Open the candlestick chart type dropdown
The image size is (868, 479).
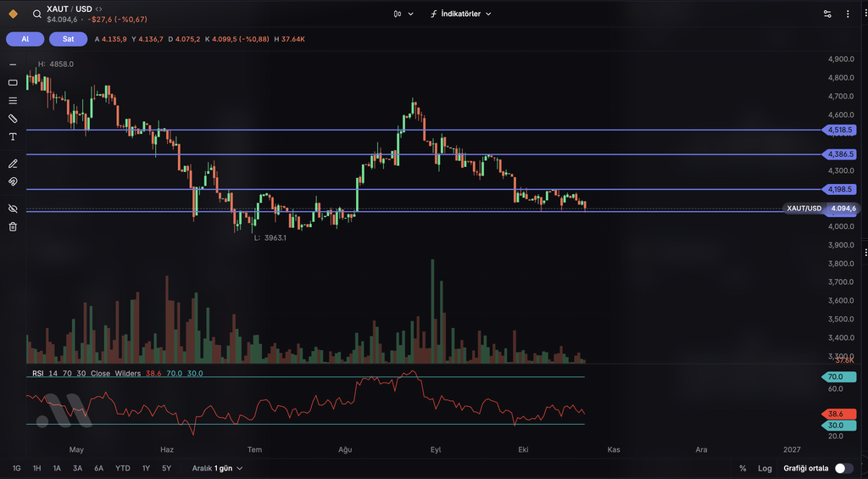403,14
